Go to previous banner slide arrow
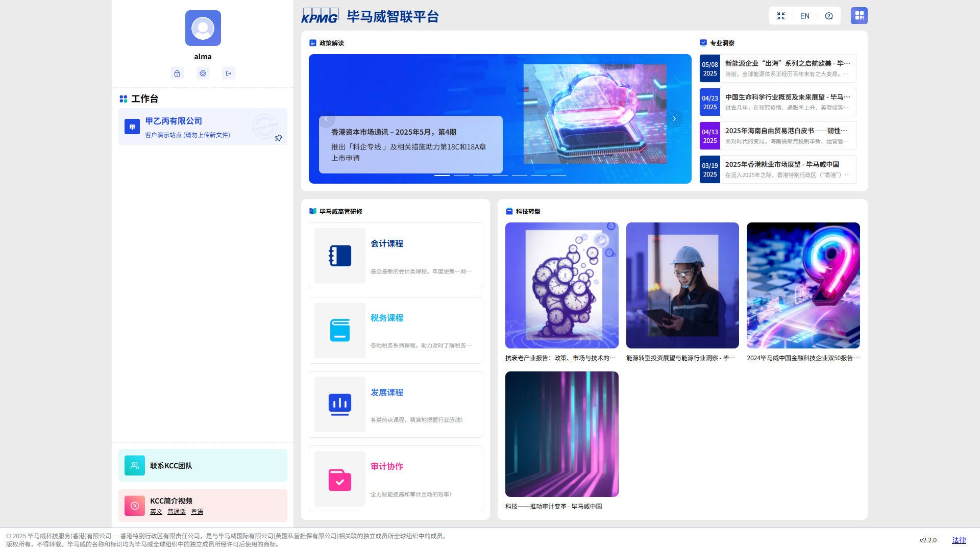980x551 pixels. coord(327,119)
